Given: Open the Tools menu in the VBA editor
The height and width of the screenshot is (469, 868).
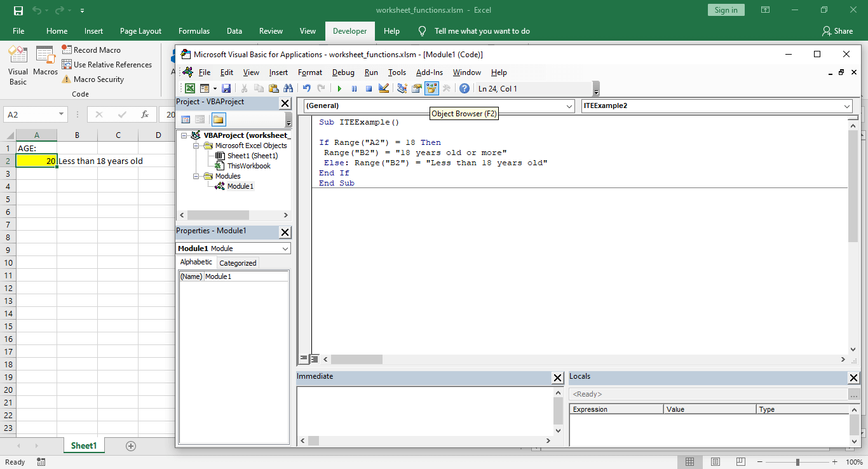Looking at the screenshot, I should pyautogui.click(x=397, y=72).
